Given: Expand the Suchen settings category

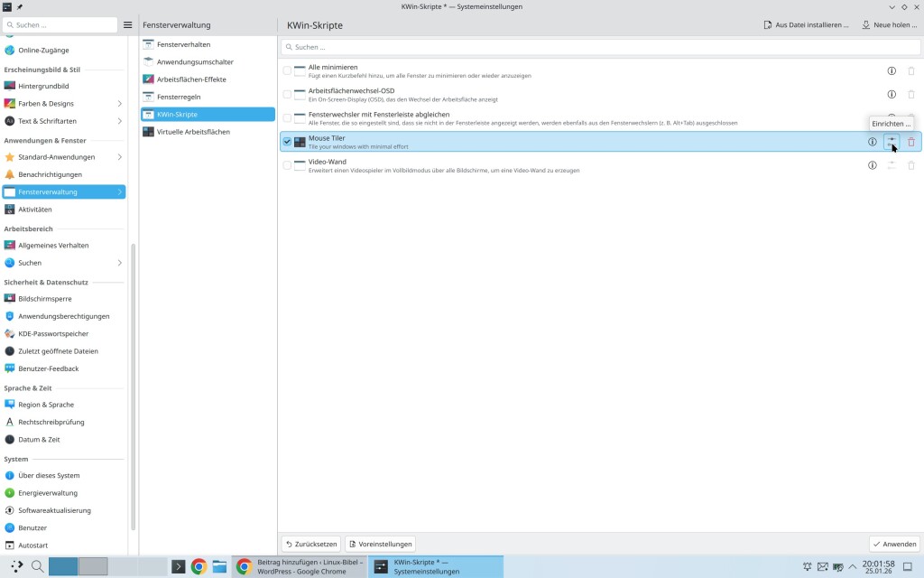Looking at the screenshot, I should tap(119, 263).
